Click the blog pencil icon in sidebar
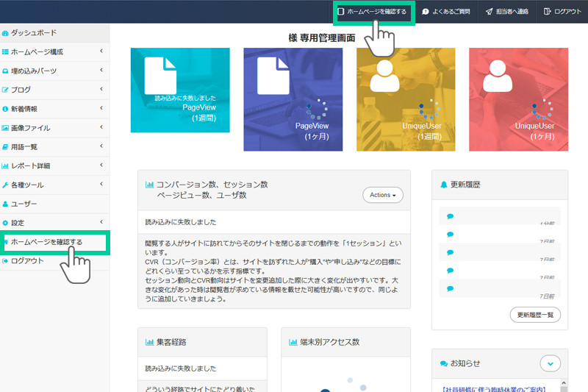Image resolution: width=588 pixels, height=392 pixels. click(x=6, y=90)
